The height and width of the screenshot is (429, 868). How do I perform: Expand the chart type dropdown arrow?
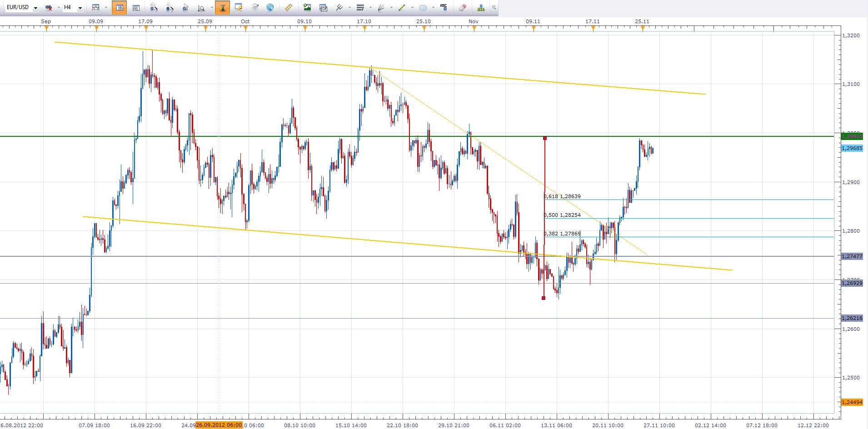[x=106, y=8]
